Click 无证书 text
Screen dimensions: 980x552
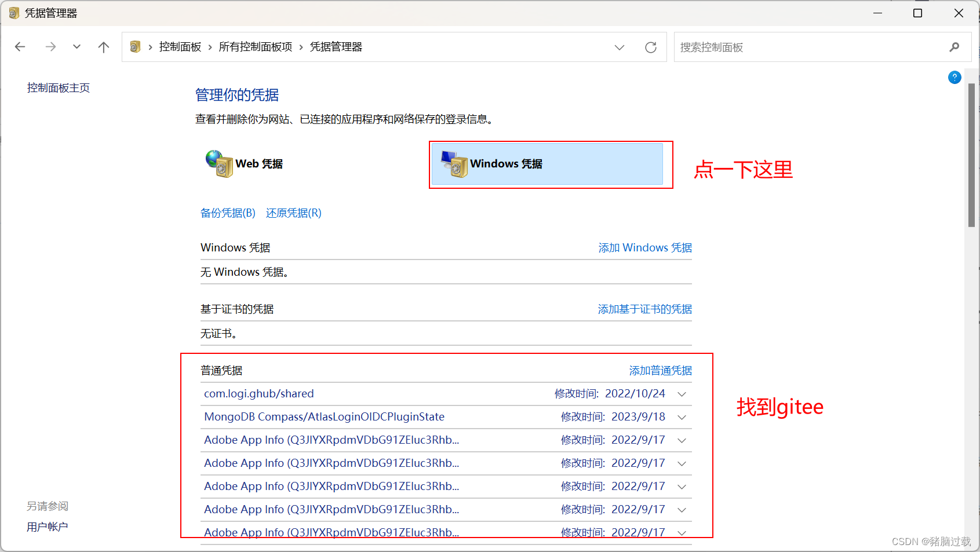pos(218,333)
